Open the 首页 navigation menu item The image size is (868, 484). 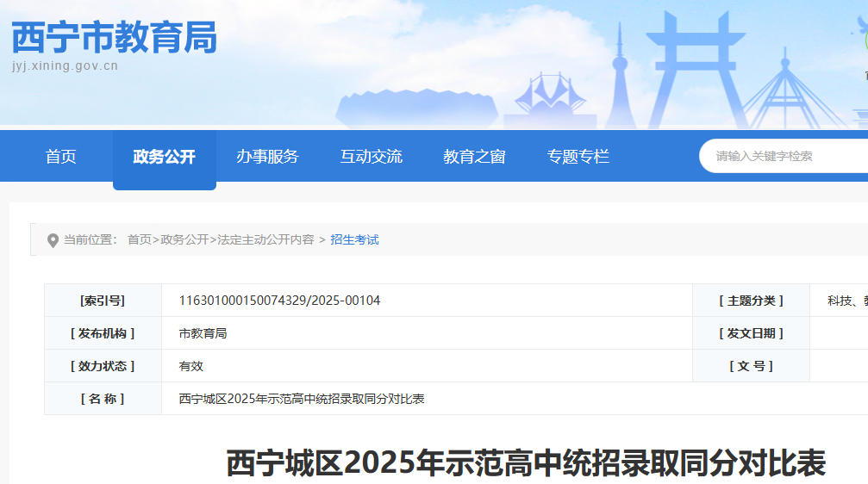point(61,157)
